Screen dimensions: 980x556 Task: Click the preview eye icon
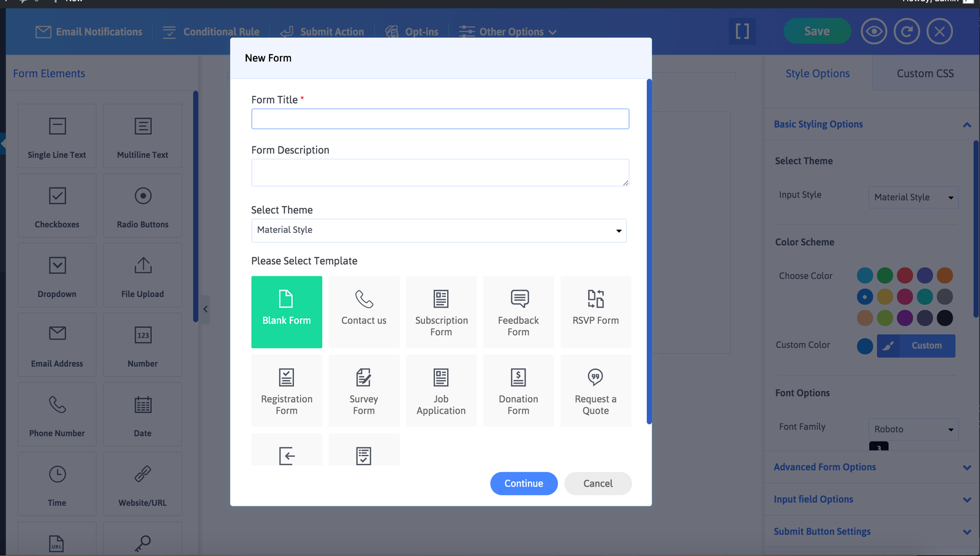pyautogui.click(x=873, y=31)
